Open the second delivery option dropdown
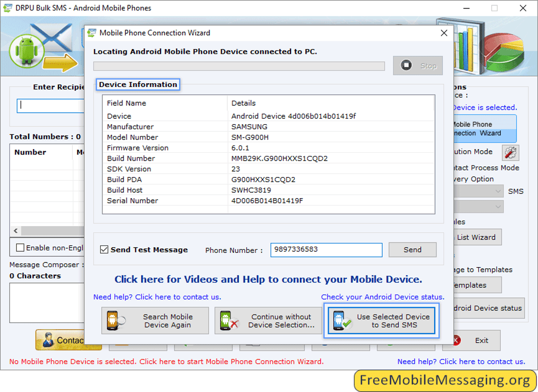Viewport: 538px width, 392px height. [478, 207]
